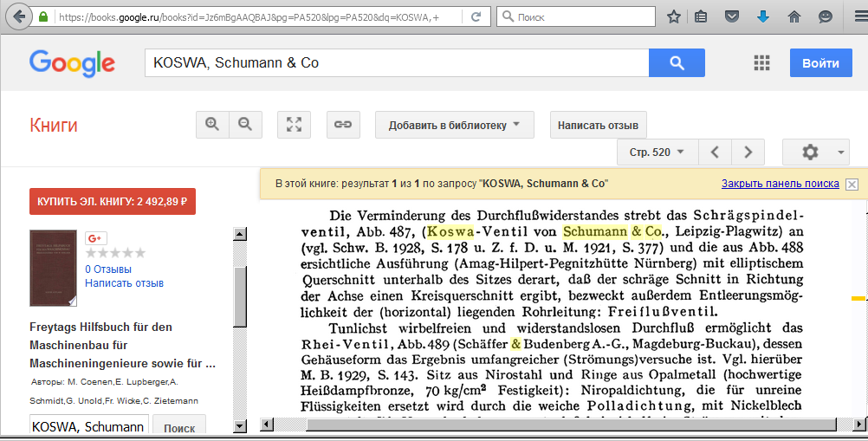The height and width of the screenshot is (441, 868).
Task: Click the book cover thumbnail
Action: coord(53,268)
